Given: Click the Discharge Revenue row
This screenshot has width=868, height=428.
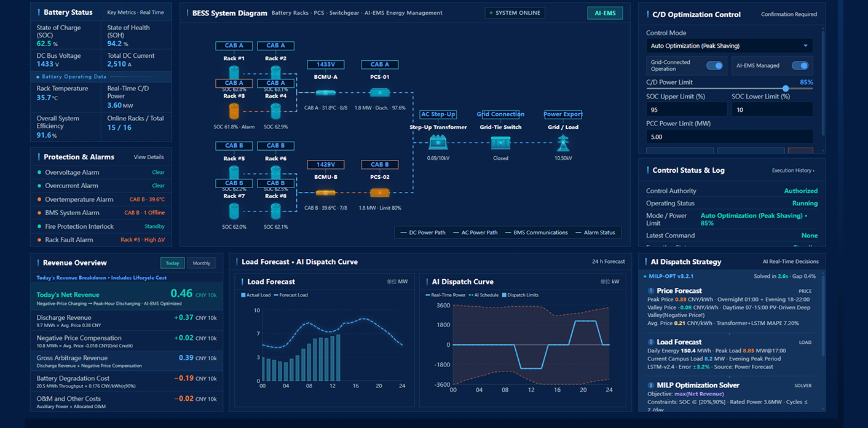Looking at the screenshot, I should pyautogui.click(x=127, y=321).
